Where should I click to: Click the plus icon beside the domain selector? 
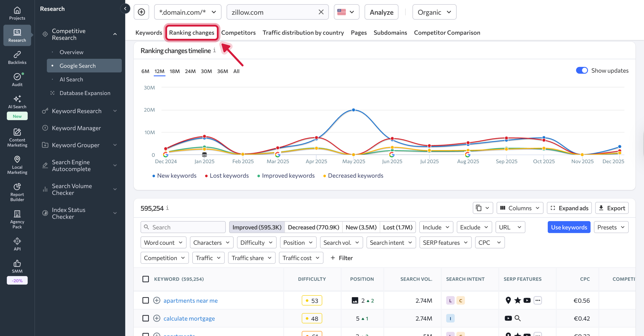[141, 12]
